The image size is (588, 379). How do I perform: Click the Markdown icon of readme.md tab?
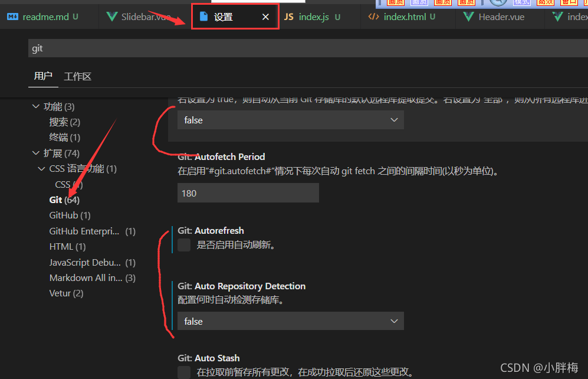click(x=12, y=17)
